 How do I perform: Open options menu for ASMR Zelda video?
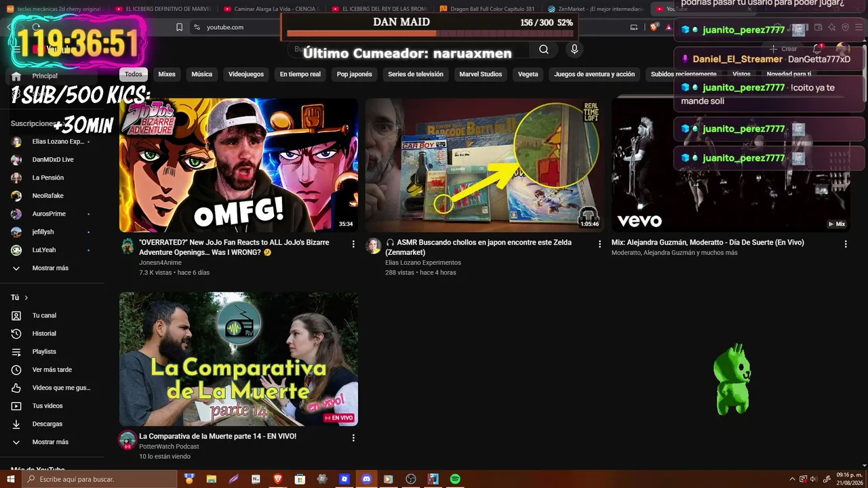(x=599, y=244)
